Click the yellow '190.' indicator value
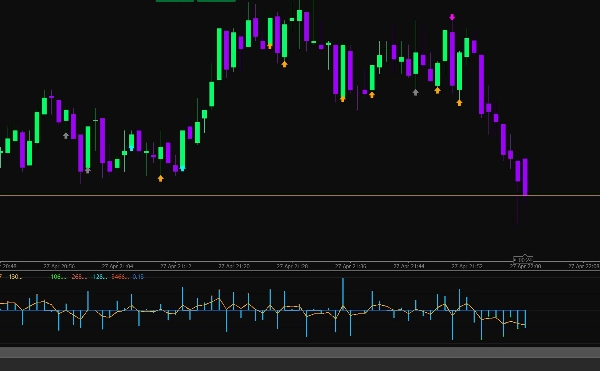The height and width of the screenshot is (371, 600). 15,277
